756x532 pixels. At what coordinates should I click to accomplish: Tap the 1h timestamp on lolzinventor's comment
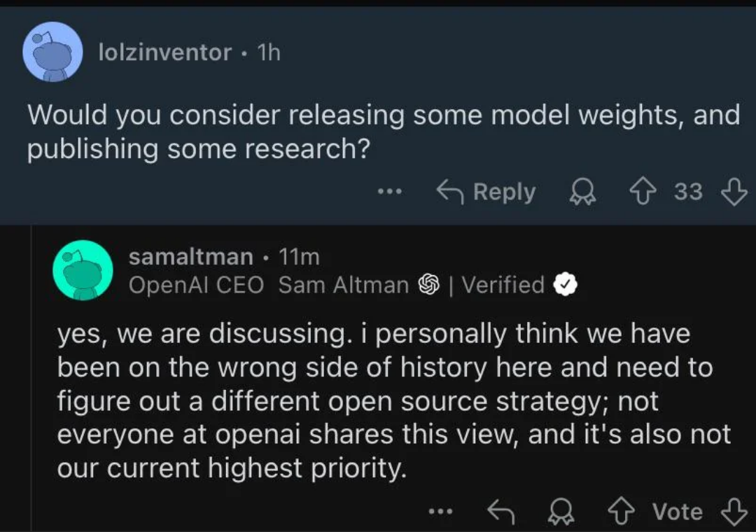(266, 52)
